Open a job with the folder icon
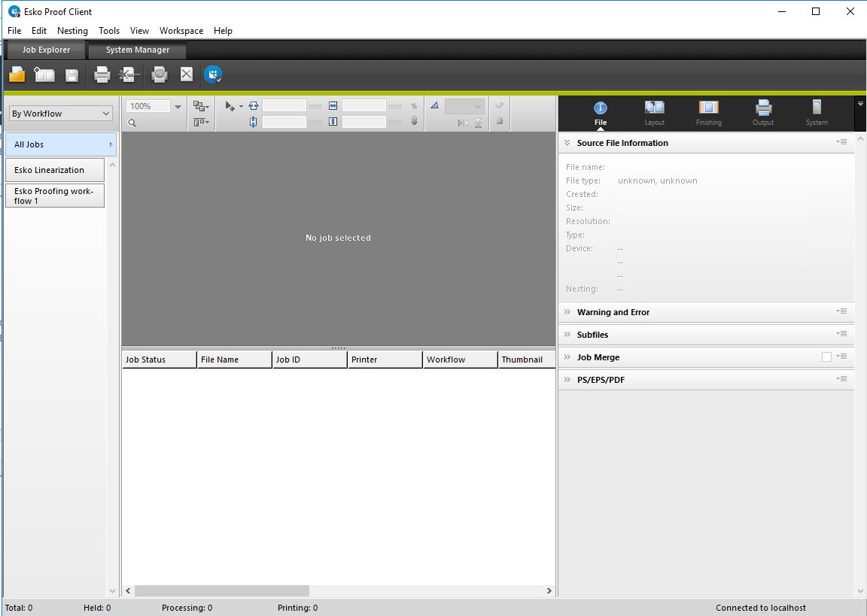 tap(17, 74)
